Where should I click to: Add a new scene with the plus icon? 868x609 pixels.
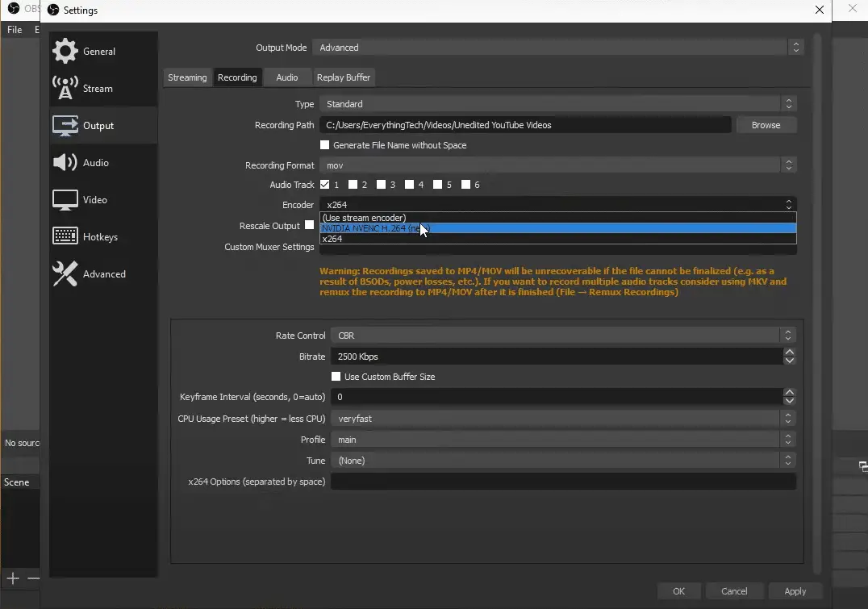[x=11, y=578]
